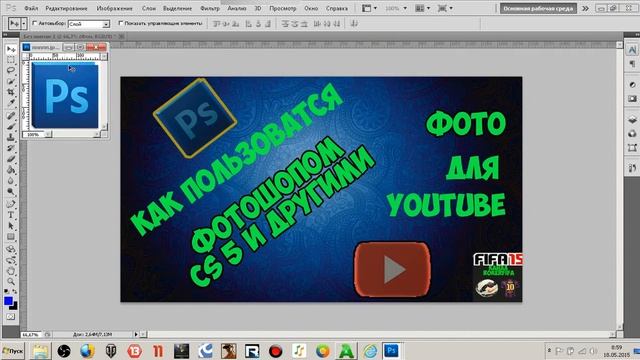Select the Blur tool
Image resolution: width=640 pixels, height=360 pixels.
point(11,180)
